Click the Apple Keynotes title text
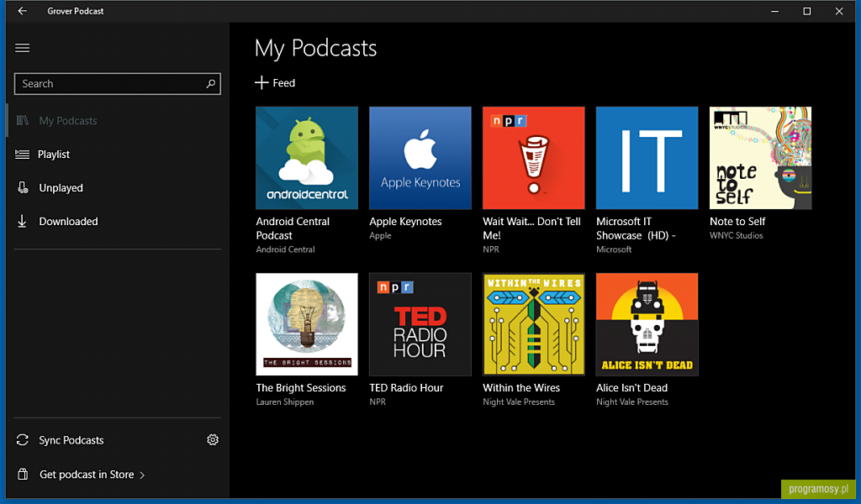 click(x=405, y=222)
